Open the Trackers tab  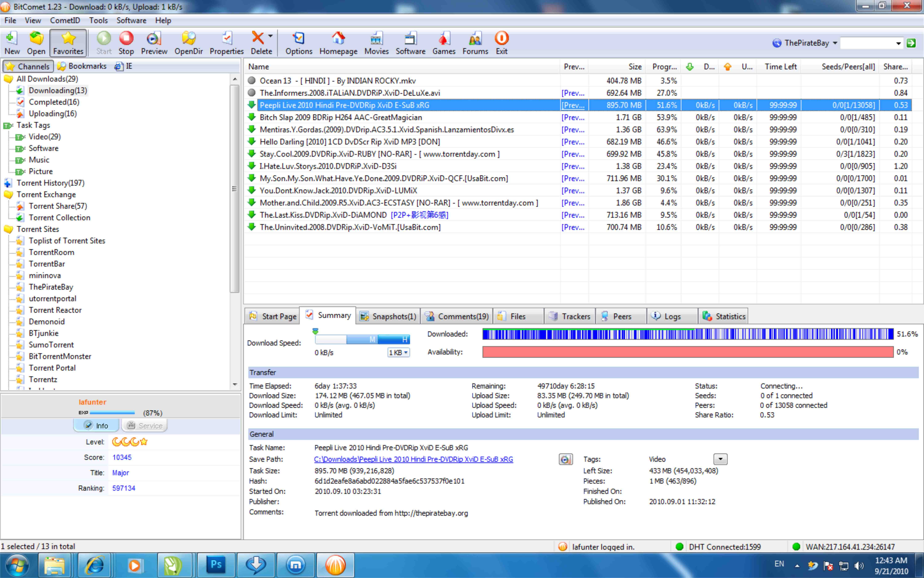[570, 316]
